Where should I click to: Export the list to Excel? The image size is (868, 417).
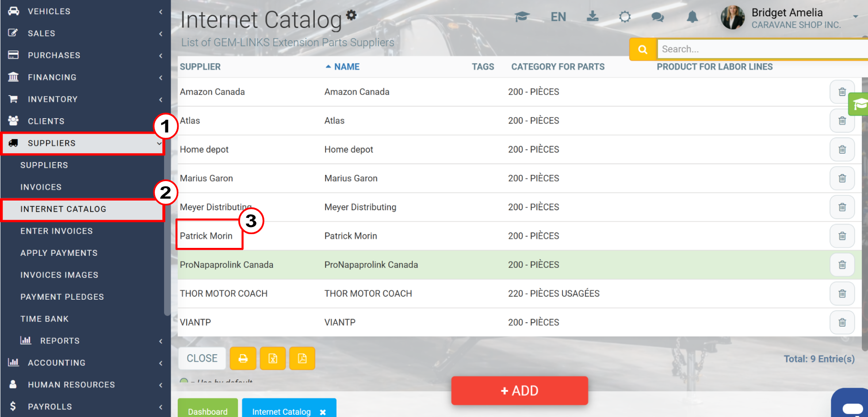[x=273, y=358]
